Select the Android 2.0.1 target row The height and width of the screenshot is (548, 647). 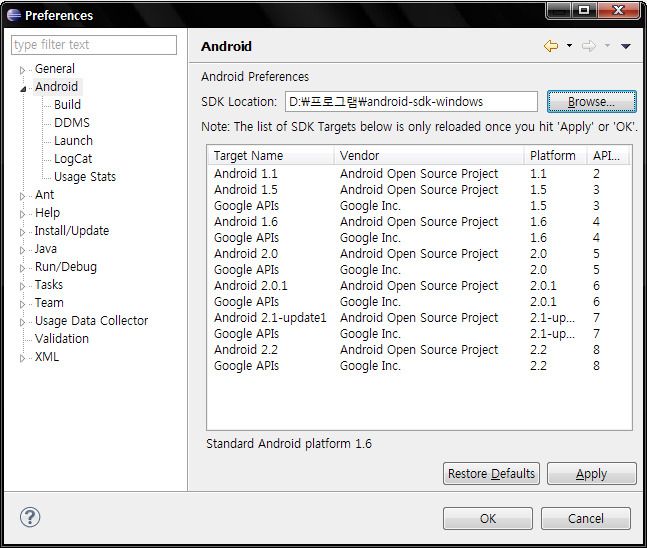point(419,286)
